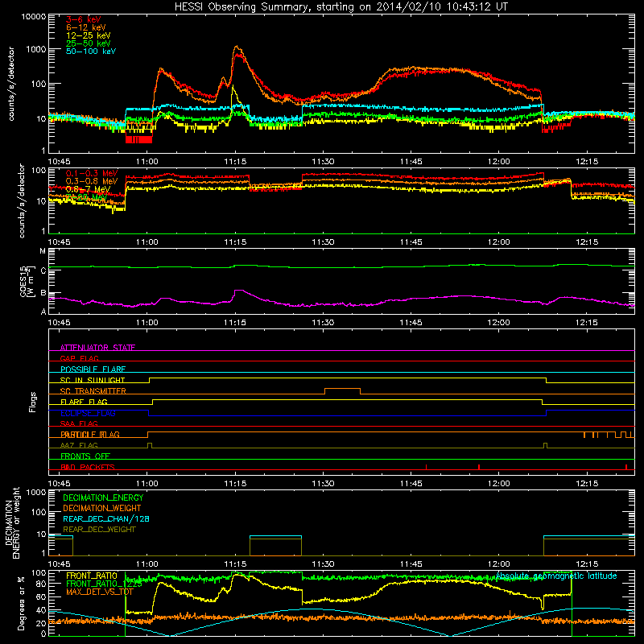Click the 10000 y-axis tick label
The width and height of the screenshot is (644, 644).
(x=34, y=16)
